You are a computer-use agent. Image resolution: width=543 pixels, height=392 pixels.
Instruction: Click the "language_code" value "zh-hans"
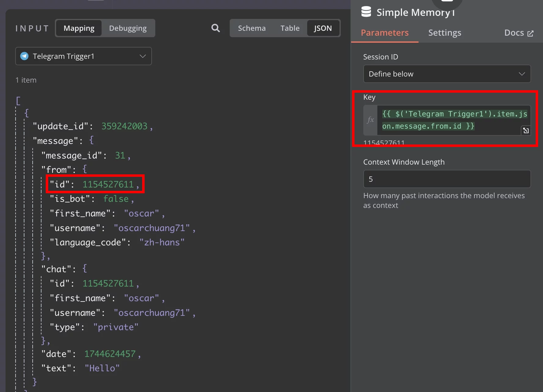click(162, 242)
